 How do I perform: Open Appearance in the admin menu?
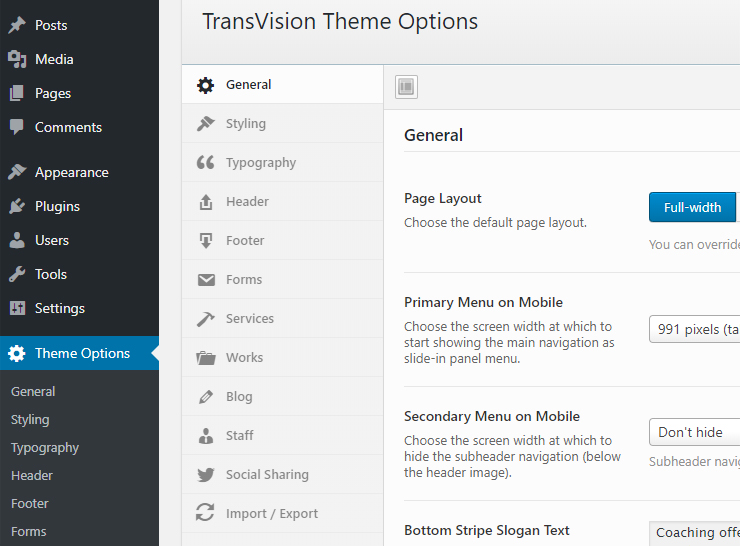(x=79, y=172)
